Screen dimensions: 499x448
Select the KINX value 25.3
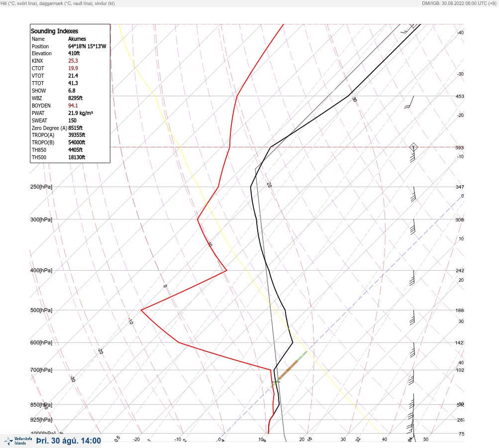[73, 61]
